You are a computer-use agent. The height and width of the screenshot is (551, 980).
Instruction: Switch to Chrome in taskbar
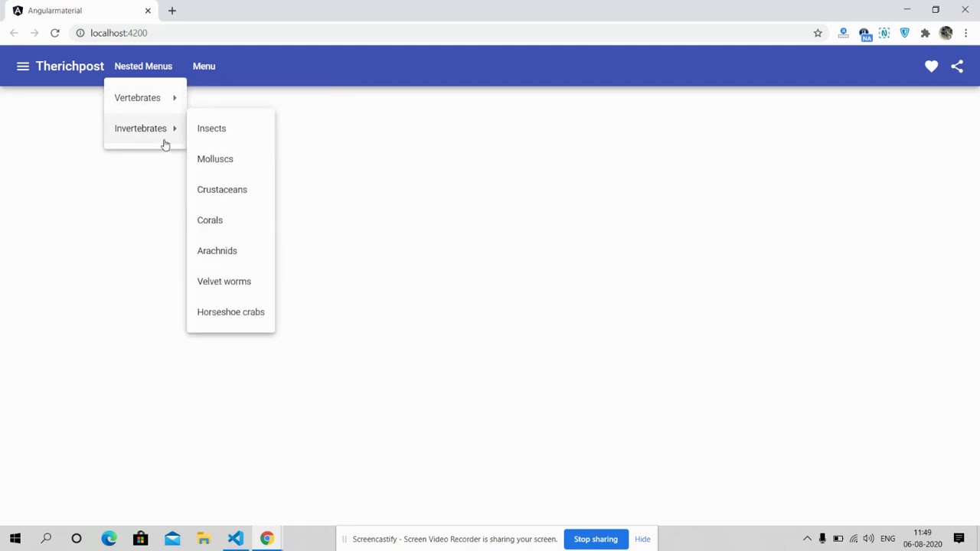[266, 539]
